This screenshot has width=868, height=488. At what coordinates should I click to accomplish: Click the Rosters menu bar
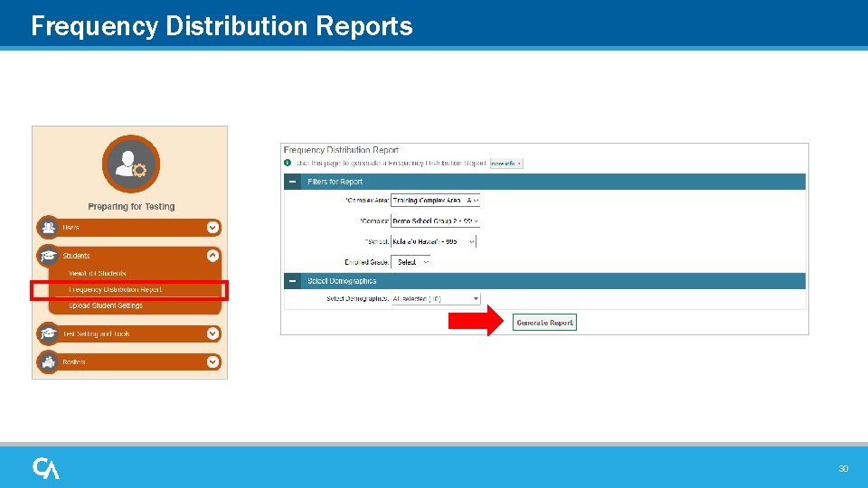[x=129, y=361]
